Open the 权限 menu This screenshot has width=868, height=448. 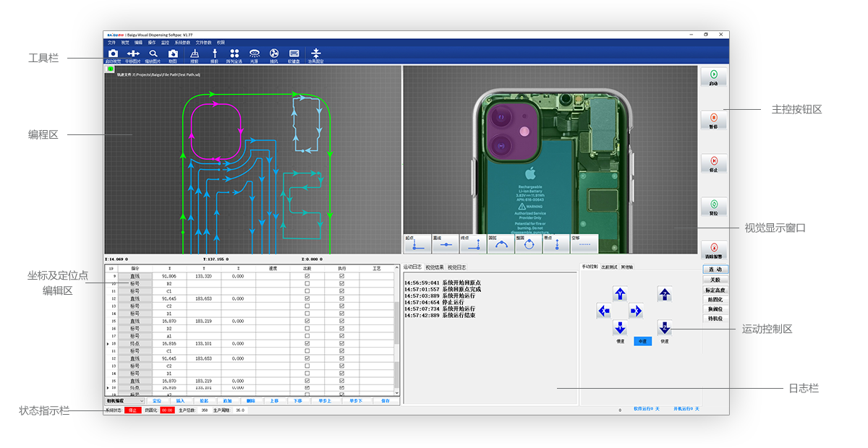point(221,43)
